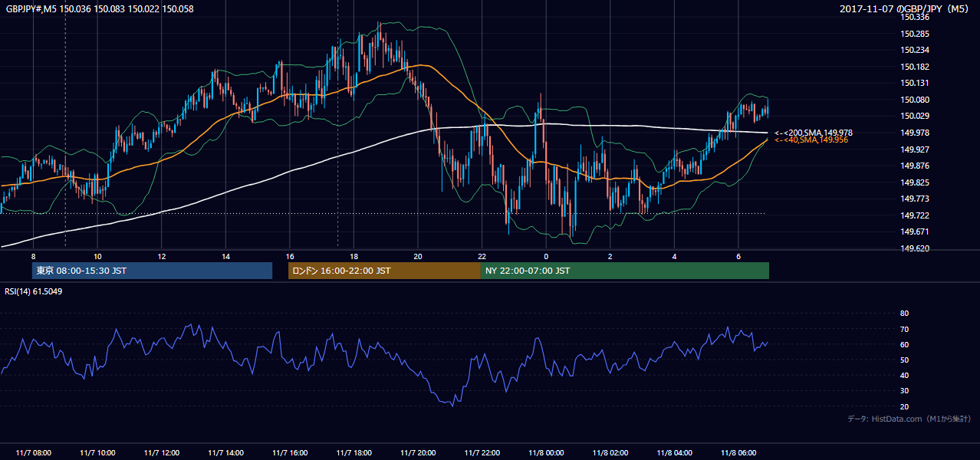Click the 149.927 price axis label

tap(916, 149)
